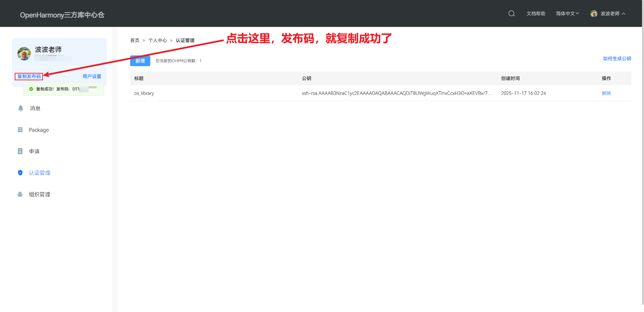Open the search magnifier icon

(512, 13)
